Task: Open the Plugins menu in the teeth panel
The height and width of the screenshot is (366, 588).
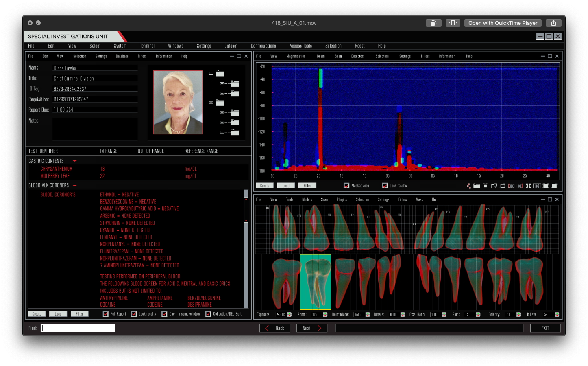Action: point(342,199)
